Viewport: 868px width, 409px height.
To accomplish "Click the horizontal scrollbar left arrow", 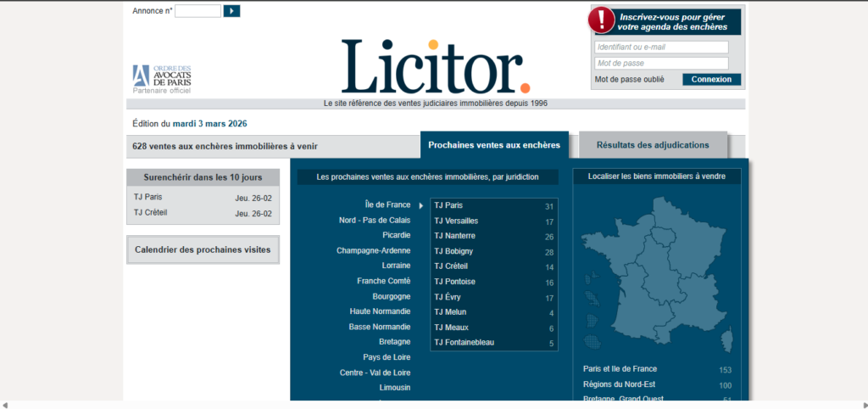I will point(5,405).
